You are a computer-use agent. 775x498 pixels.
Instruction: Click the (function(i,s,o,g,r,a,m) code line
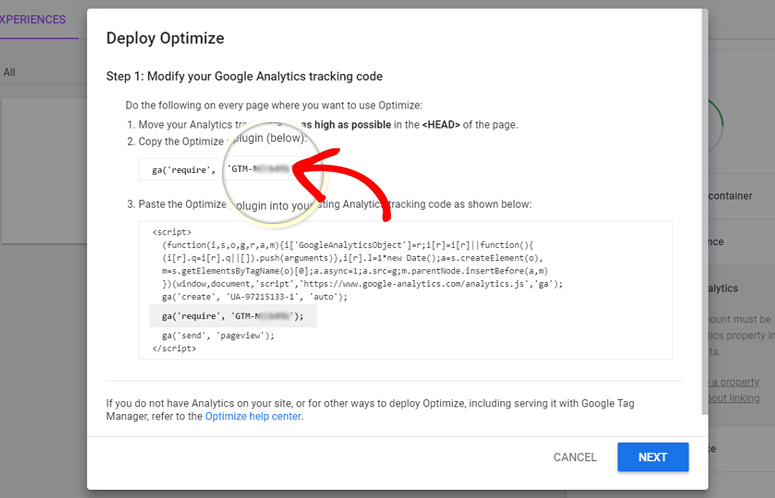(x=347, y=245)
